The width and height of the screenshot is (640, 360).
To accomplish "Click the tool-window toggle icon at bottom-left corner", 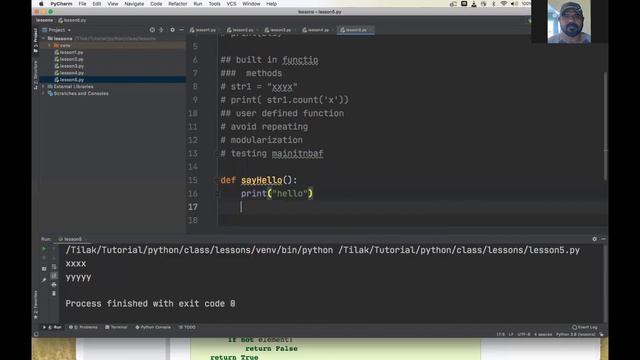I will point(36,334).
